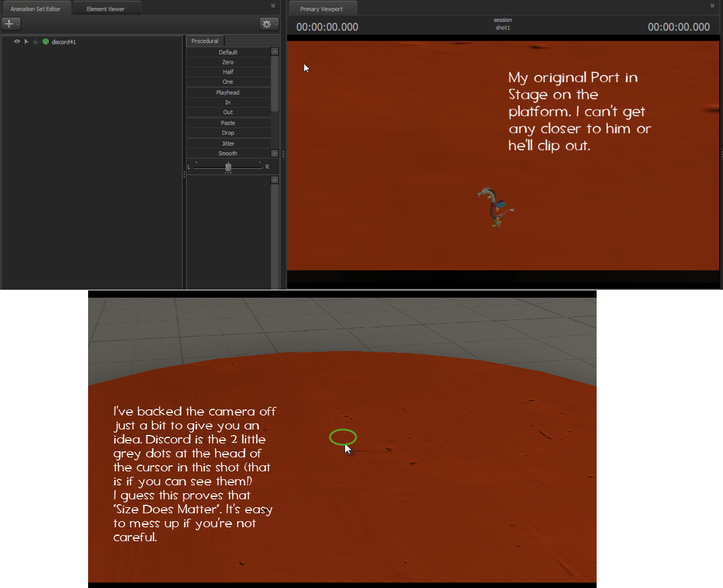Close the Animation Set Editor panel
Image resolution: width=723 pixels, height=588 pixels.
click(x=273, y=6)
